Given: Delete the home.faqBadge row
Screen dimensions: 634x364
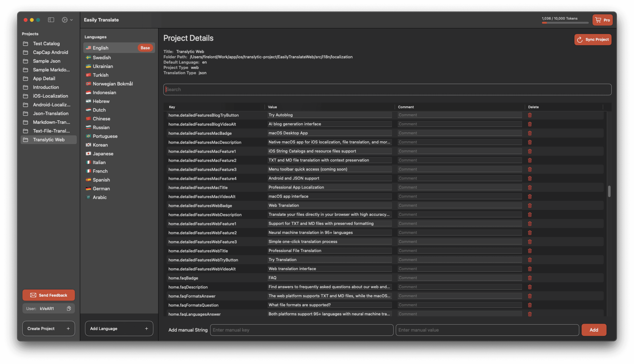Looking at the screenshot, I should point(529,278).
